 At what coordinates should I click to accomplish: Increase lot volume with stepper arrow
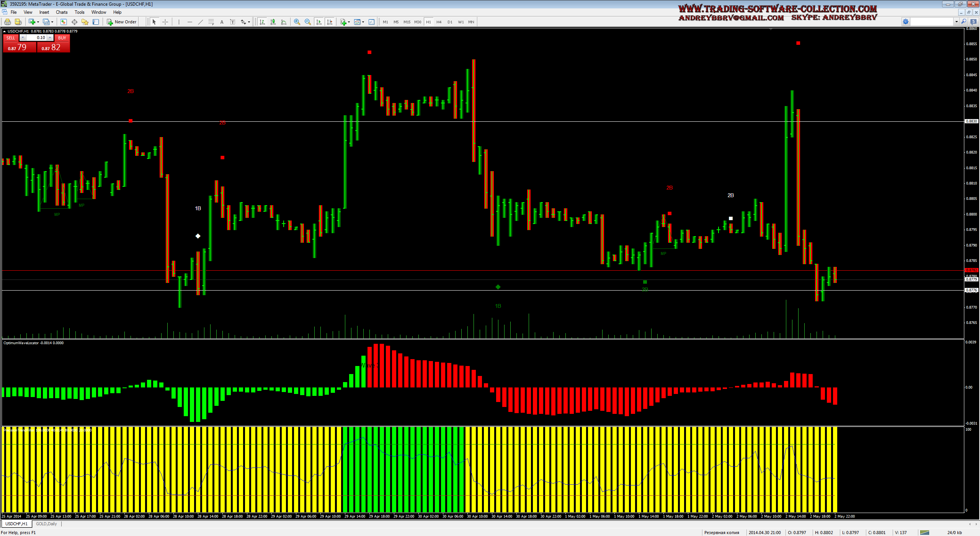[50, 38]
